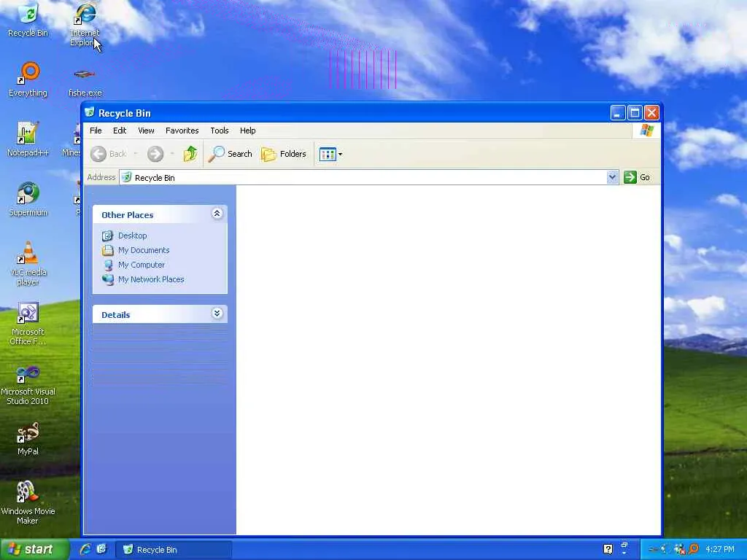Expand the Details panel

pos(217,314)
